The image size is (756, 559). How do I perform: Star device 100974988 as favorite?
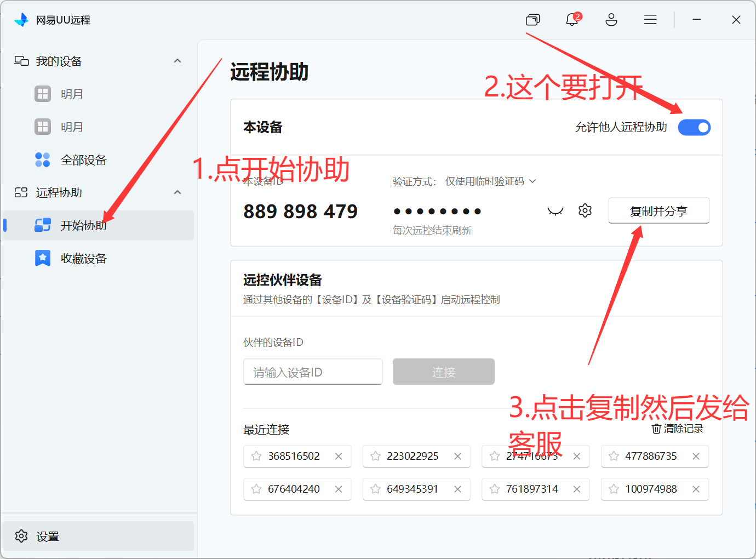[x=614, y=489]
